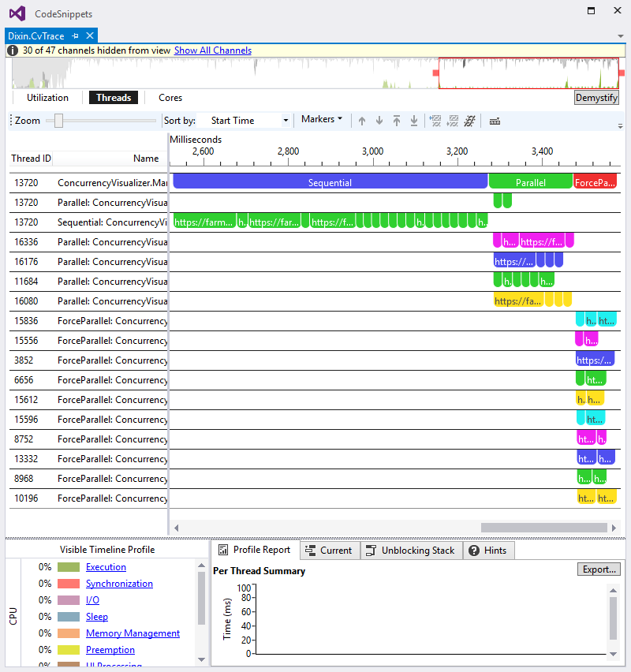Select the red ForcePa... marker span

pyautogui.click(x=595, y=181)
